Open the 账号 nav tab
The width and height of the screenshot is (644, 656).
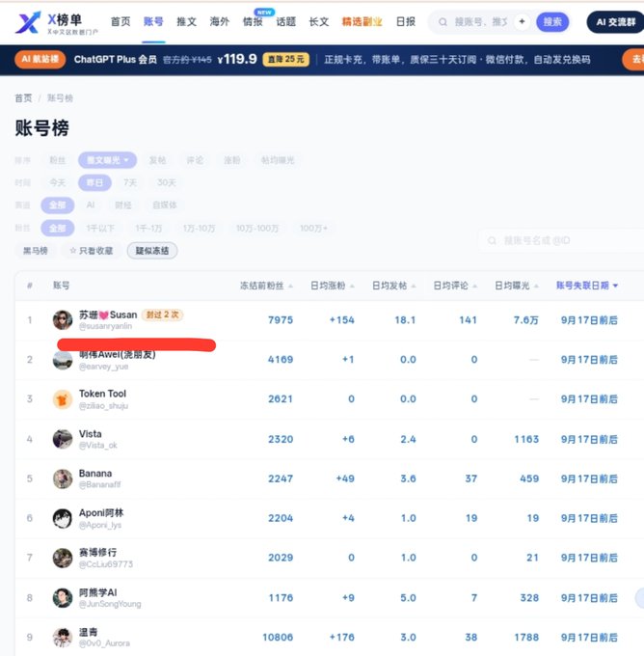point(153,22)
